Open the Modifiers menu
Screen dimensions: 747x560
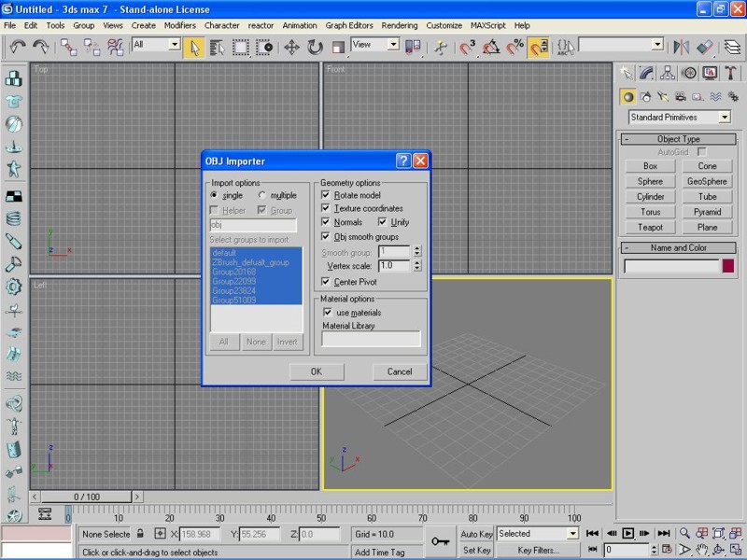point(179,25)
